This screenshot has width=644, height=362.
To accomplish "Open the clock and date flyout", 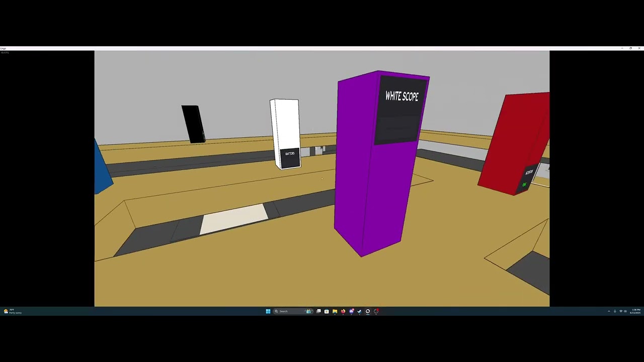I will pos(635,311).
